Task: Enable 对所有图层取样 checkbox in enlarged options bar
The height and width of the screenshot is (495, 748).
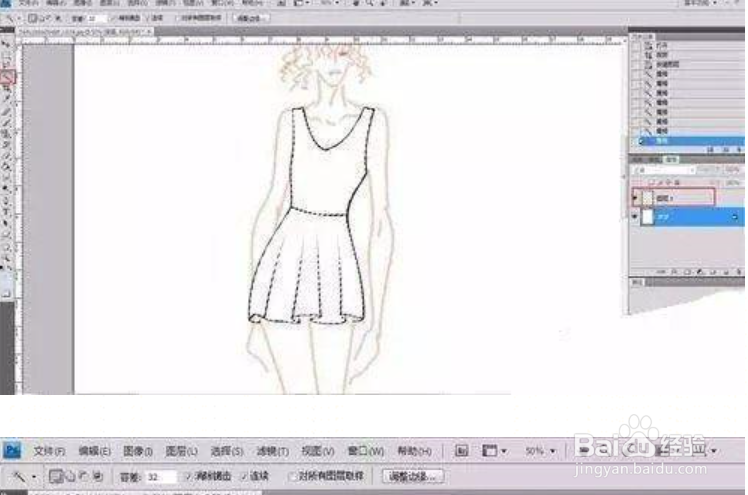Action: [x=292, y=476]
